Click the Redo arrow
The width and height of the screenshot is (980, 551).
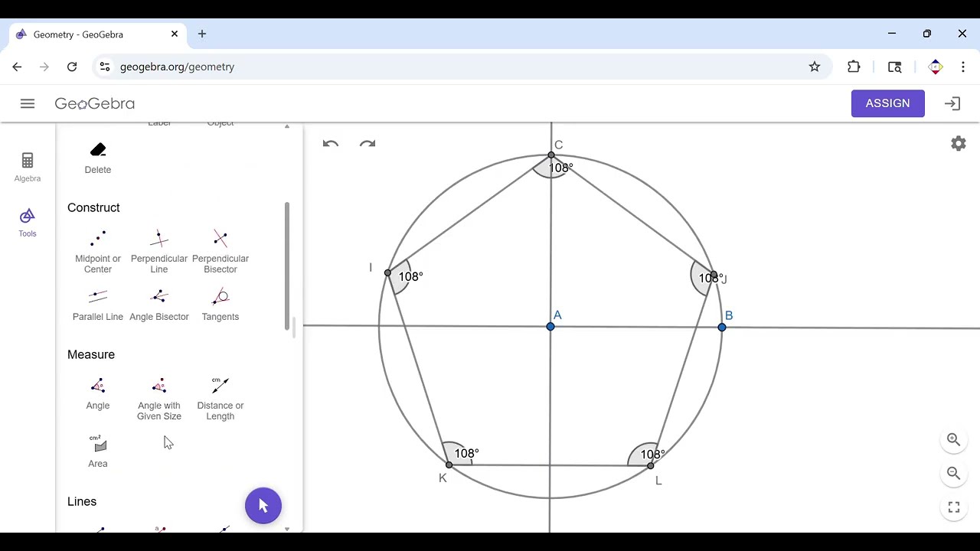coord(367,144)
